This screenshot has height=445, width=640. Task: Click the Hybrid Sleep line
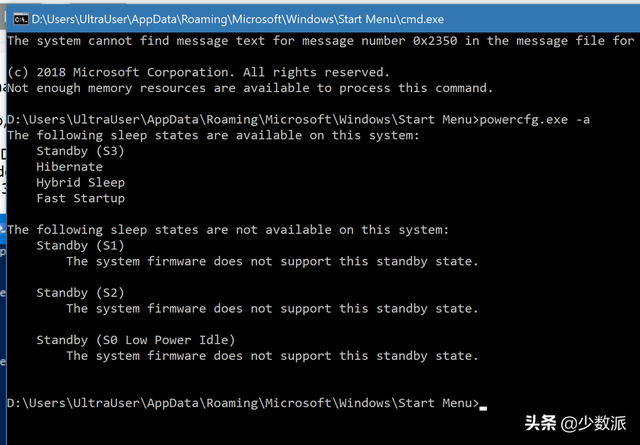(80, 183)
